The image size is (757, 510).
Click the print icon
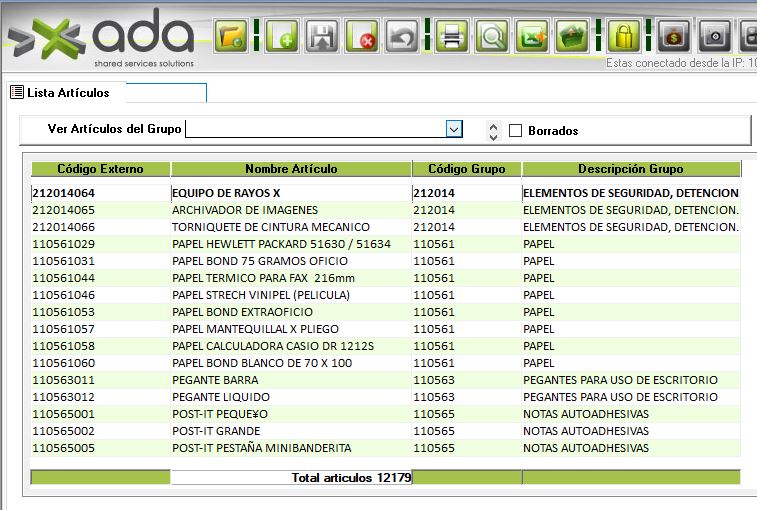(451, 37)
